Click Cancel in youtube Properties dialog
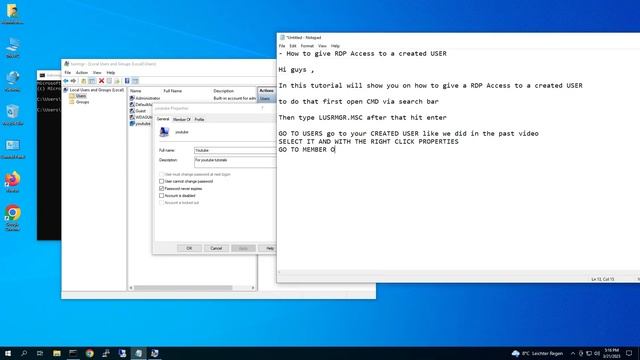Screen dimensions: 640x360 (x=216, y=248)
